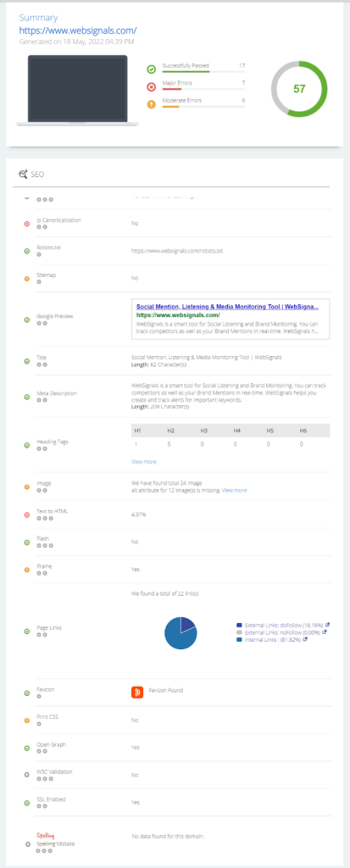The height and width of the screenshot is (868, 350).
Task: Click the Iframe orange warning icon
Action: click(26, 570)
